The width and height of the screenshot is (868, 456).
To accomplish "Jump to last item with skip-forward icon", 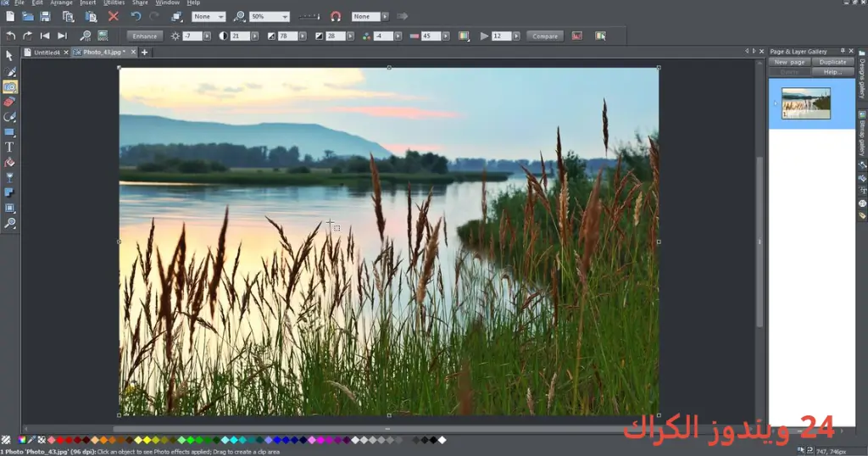I will tap(62, 36).
